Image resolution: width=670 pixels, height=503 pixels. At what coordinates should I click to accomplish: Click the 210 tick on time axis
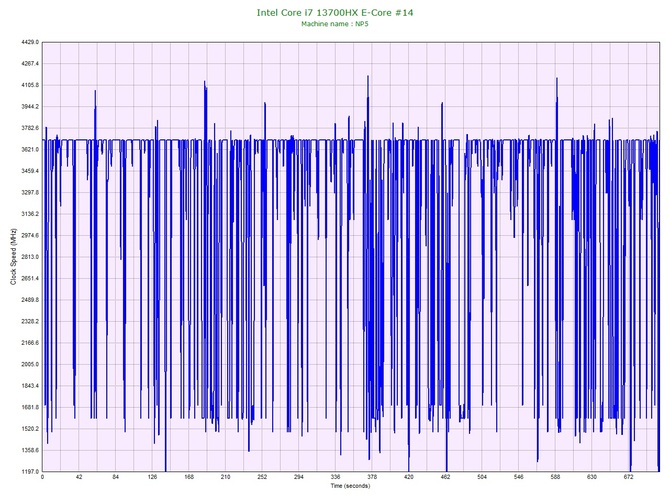pyautogui.click(x=225, y=477)
